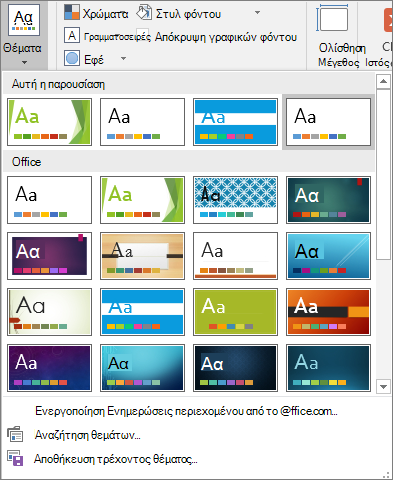The height and width of the screenshot is (480, 393).
Task: Apply light blue theme with diagonal lines
Action: point(328,256)
